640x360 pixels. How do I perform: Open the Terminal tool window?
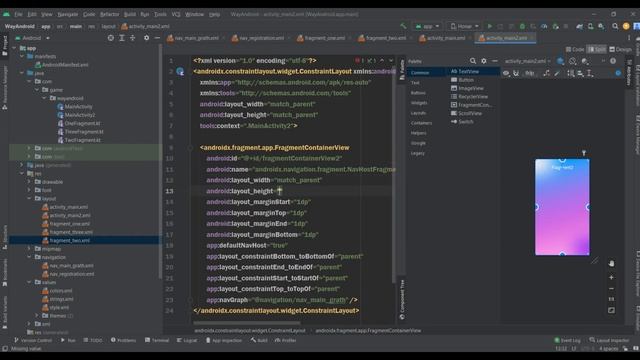(156, 340)
